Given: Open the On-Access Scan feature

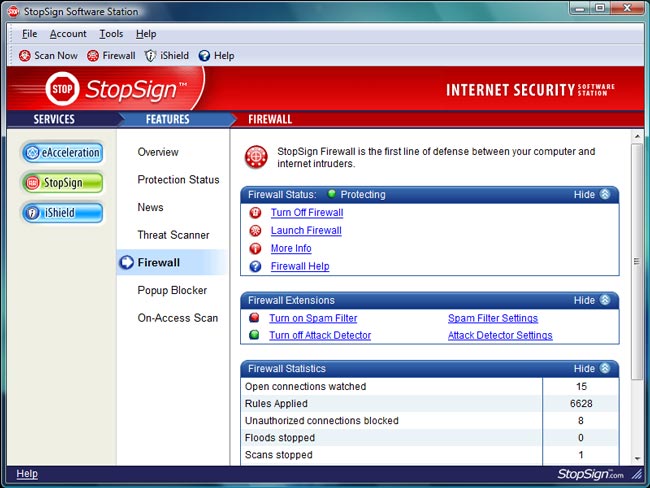Looking at the screenshot, I should (177, 318).
